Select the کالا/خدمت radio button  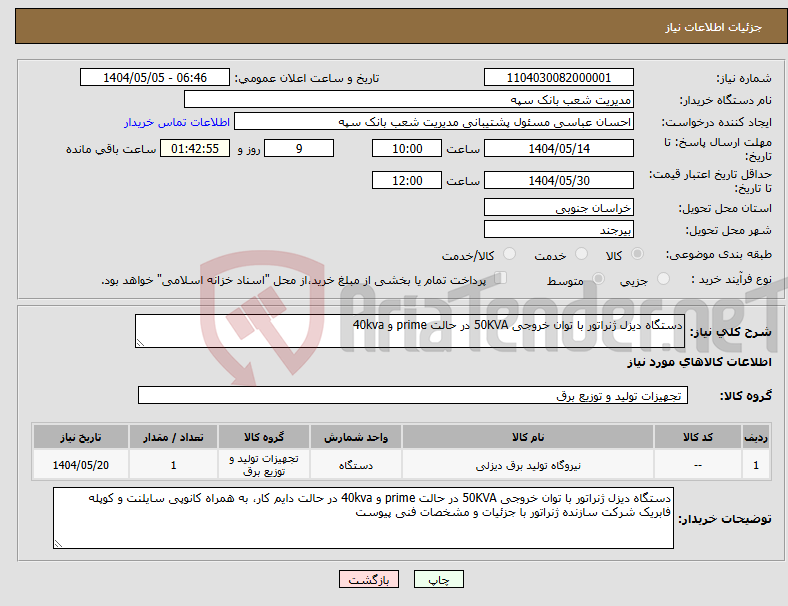[x=510, y=254]
